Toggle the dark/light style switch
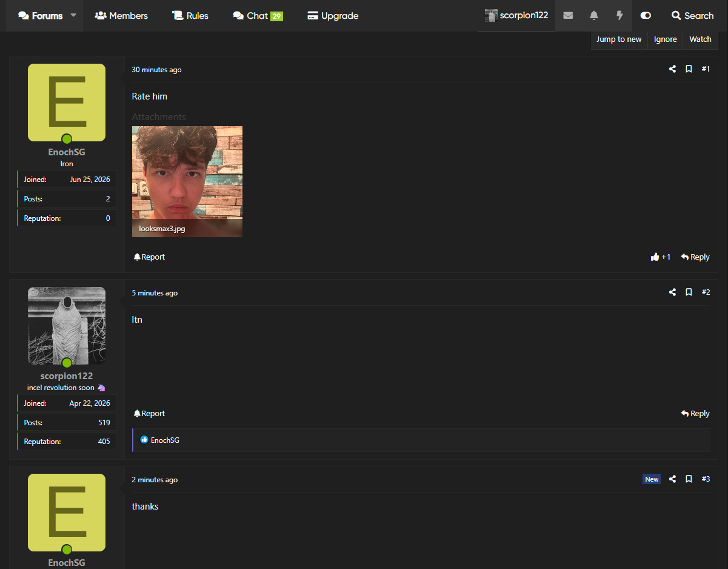Screen dimensions: 728x569 click(x=646, y=16)
